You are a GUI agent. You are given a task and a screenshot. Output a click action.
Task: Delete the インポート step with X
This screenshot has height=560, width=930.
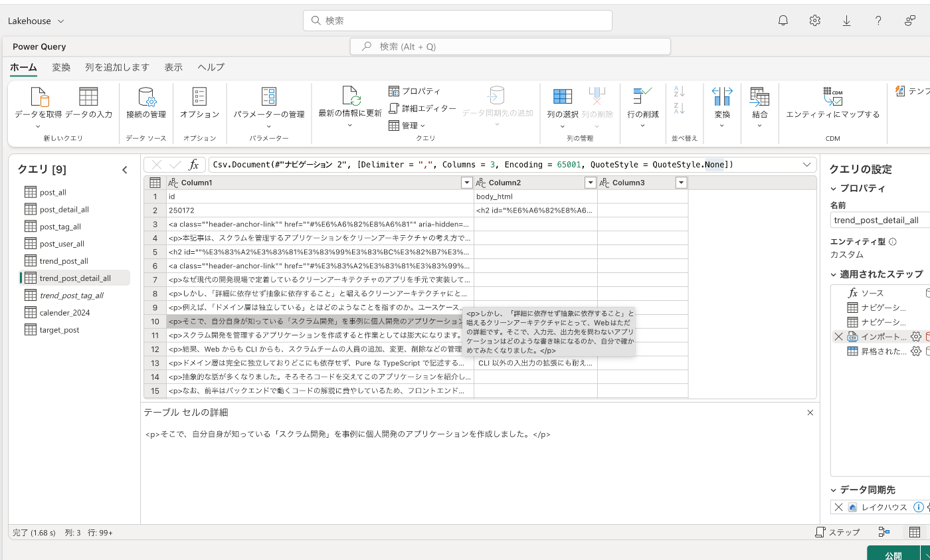[x=838, y=337]
